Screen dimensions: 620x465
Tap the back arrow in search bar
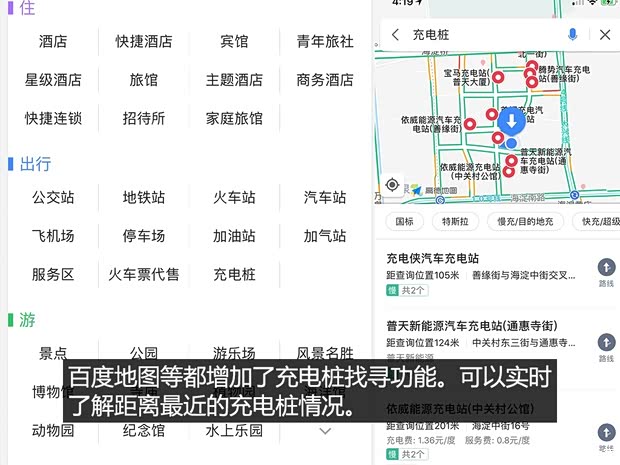tap(395, 35)
